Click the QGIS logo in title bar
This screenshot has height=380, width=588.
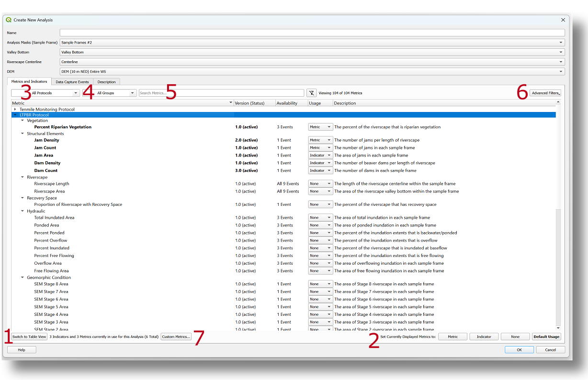9,20
